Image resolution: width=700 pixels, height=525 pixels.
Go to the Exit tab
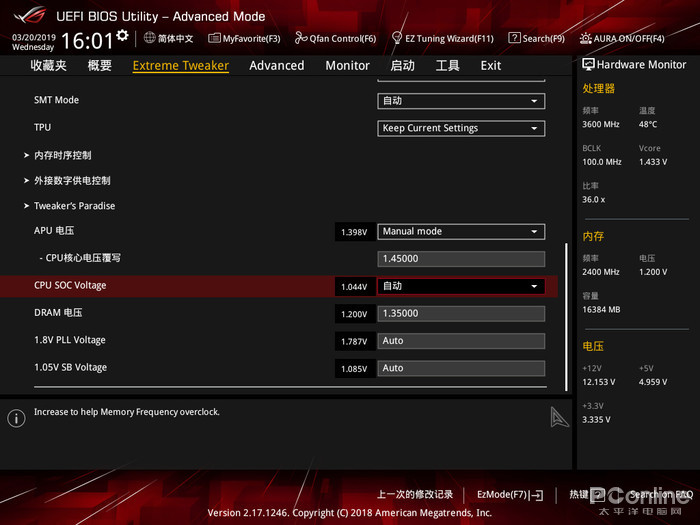(491, 66)
